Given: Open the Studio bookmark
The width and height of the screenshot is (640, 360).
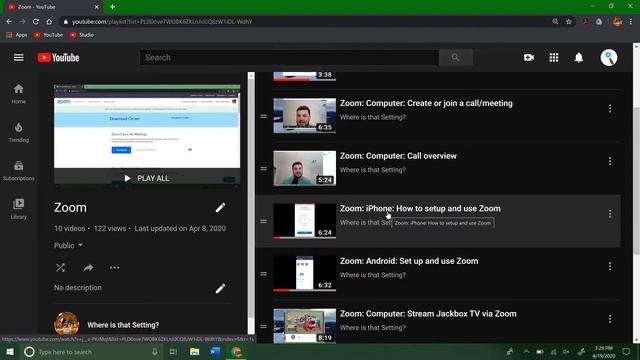Looking at the screenshot, I should tap(82, 35).
